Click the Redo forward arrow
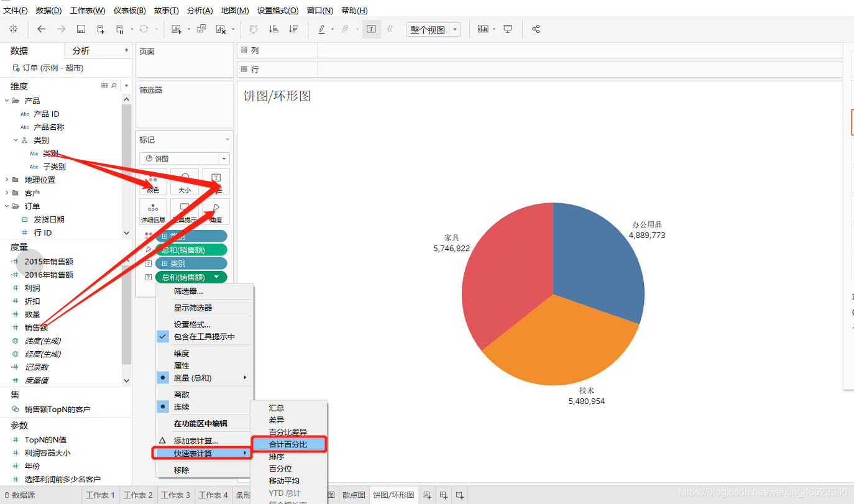 click(x=61, y=29)
